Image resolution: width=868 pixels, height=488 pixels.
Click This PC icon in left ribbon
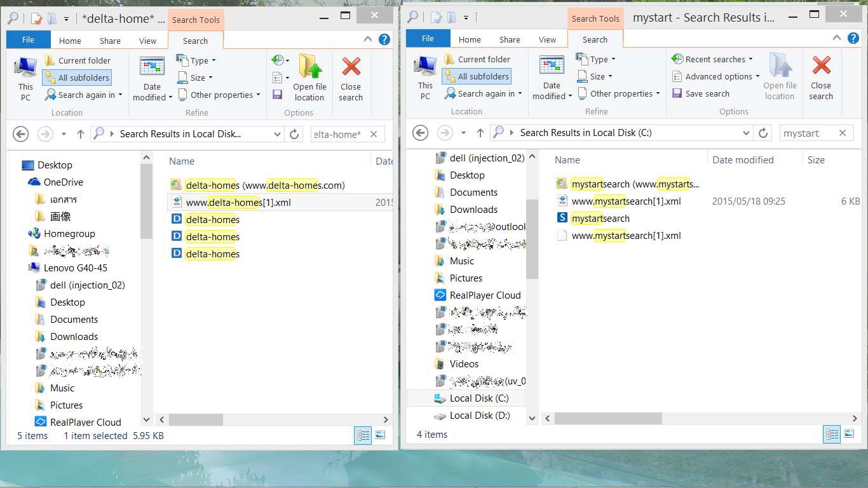point(25,79)
